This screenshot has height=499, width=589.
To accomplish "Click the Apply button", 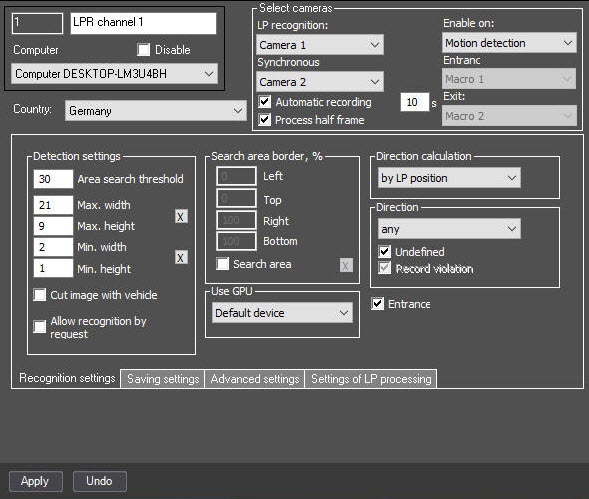I will 36,481.
